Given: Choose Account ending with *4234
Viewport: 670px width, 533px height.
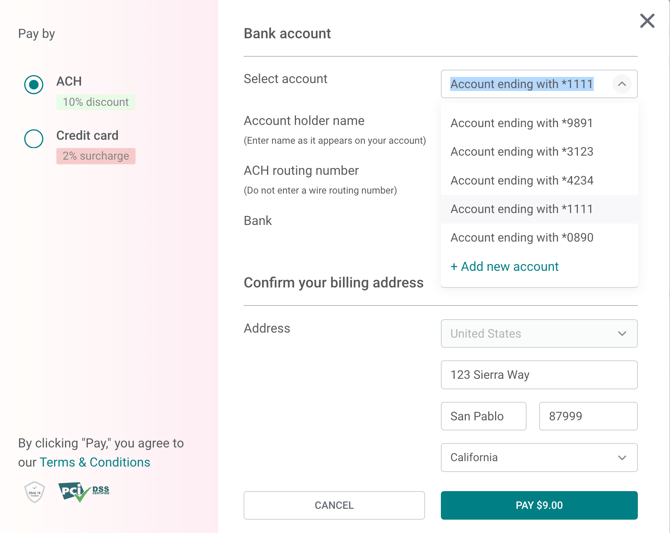Looking at the screenshot, I should [522, 181].
